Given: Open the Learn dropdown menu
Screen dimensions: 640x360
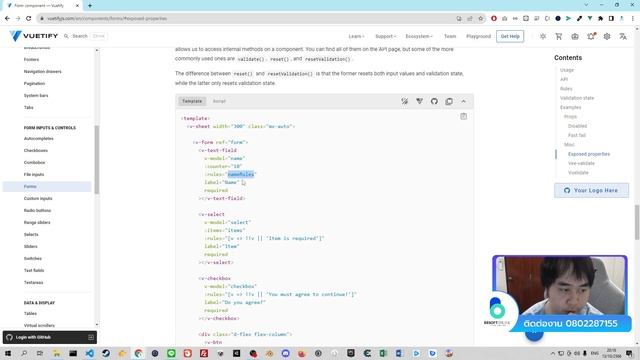Looking at the screenshot, I should point(356,36).
